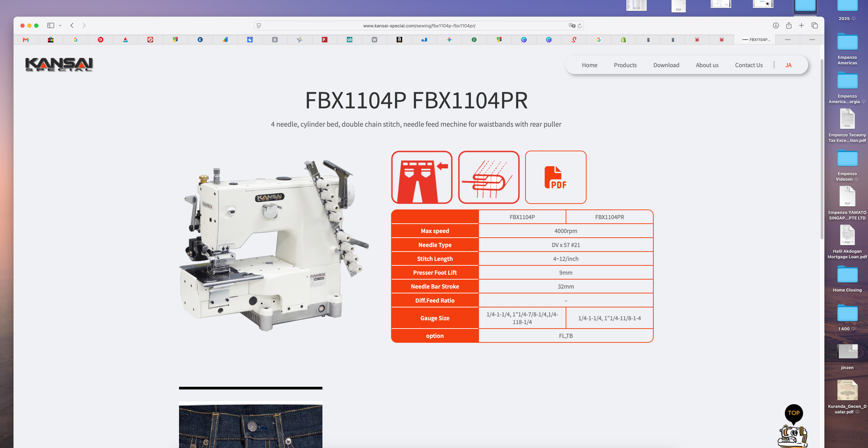Screen dimensions: 868x448
Task: Open a new tab
Action: 802,25
